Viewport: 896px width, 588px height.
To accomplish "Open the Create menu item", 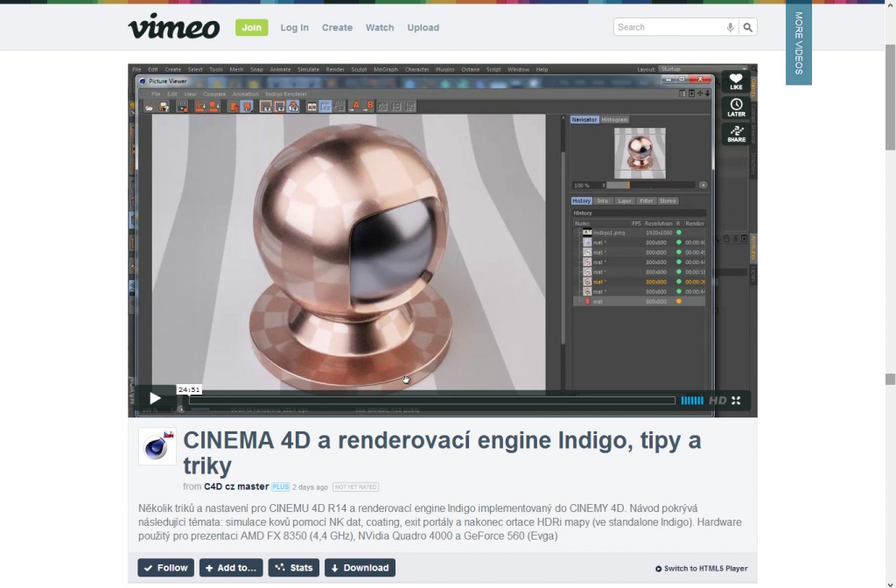I will pos(337,27).
